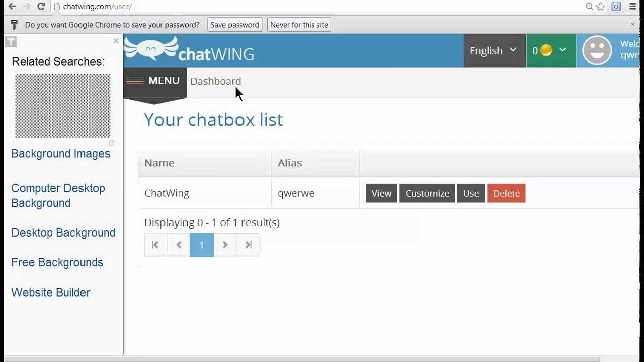The width and height of the screenshot is (644, 362).
Task: Delete the ChatWing chatbox
Action: 506,193
